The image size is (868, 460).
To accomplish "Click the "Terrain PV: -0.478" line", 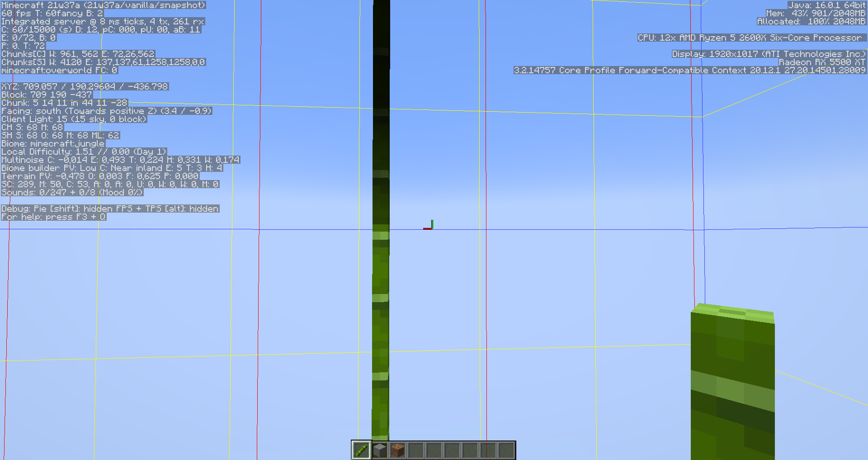I will tap(100, 176).
